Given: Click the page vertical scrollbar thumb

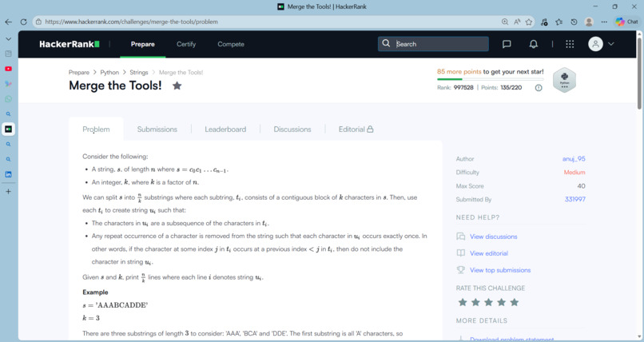Looking at the screenshot, I should point(639,74).
